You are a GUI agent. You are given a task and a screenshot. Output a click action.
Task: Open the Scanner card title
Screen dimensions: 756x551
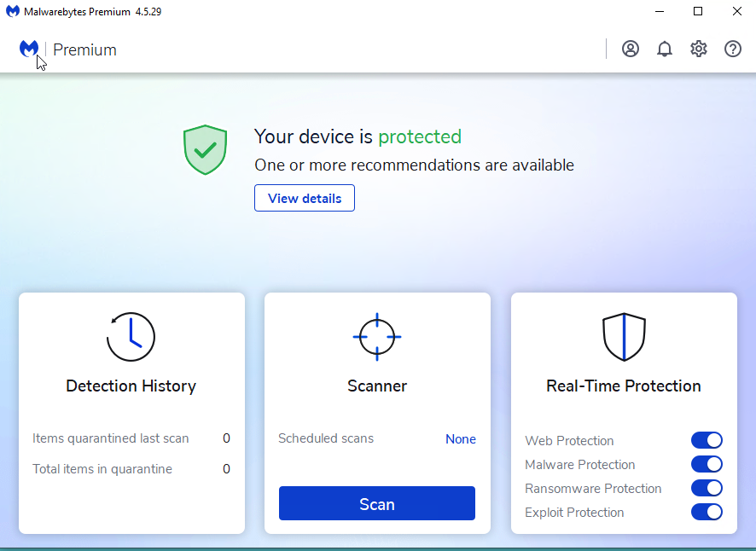tap(377, 386)
